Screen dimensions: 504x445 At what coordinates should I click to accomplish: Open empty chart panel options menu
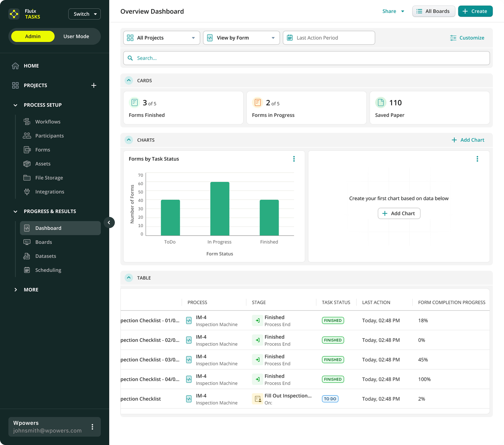point(477,159)
